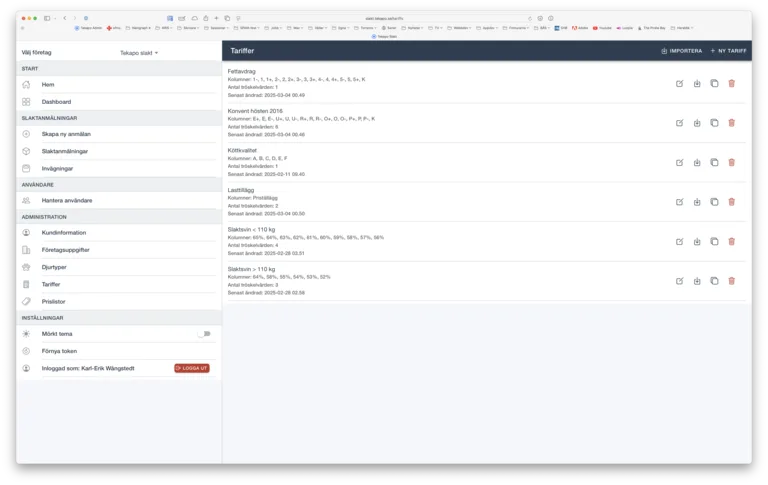The image size is (768, 485).
Task: Open Invägningar in the sidebar
Action: (x=119, y=169)
